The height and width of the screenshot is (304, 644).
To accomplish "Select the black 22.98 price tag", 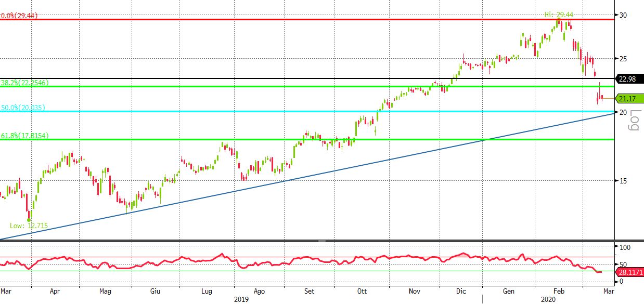I will (629, 79).
